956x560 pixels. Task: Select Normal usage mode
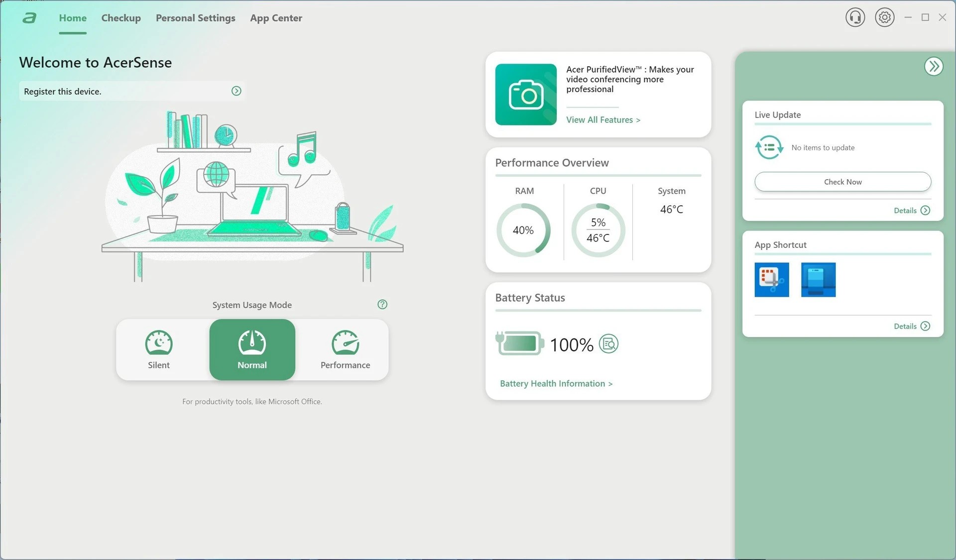[x=252, y=349]
